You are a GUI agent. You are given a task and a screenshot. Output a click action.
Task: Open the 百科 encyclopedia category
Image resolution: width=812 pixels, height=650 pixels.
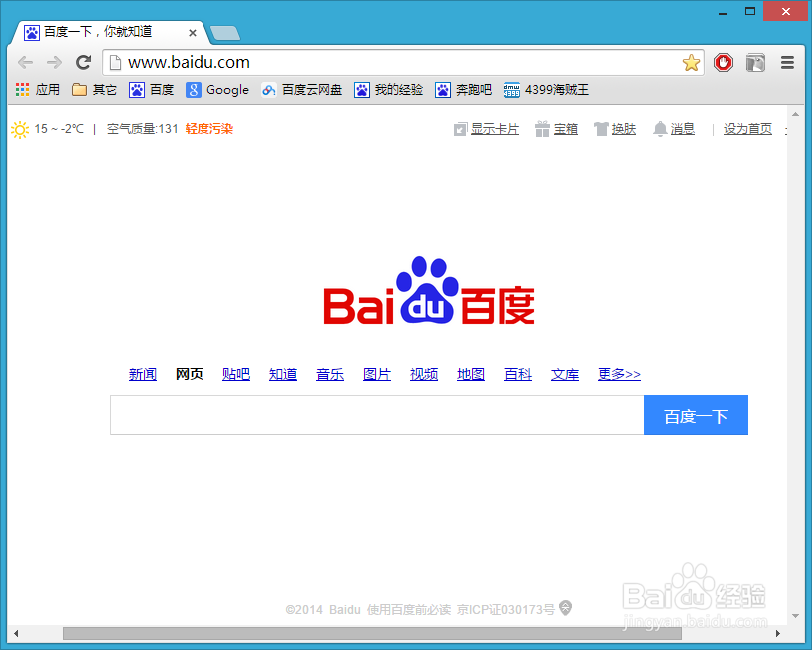point(518,374)
